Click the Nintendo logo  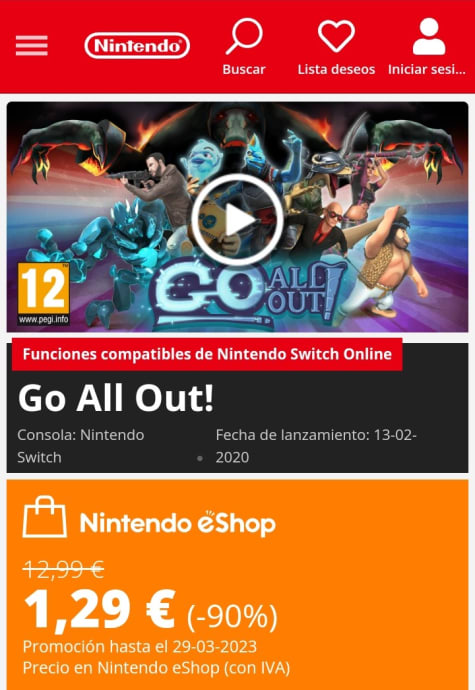click(x=137, y=46)
